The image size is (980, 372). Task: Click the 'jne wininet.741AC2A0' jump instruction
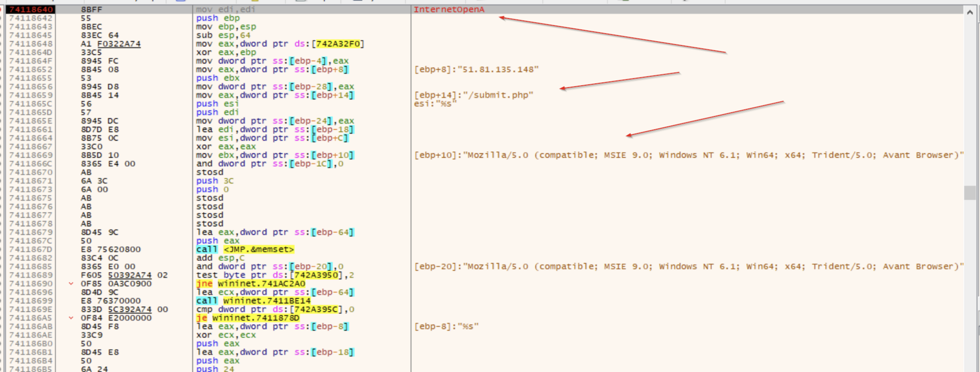click(250, 283)
